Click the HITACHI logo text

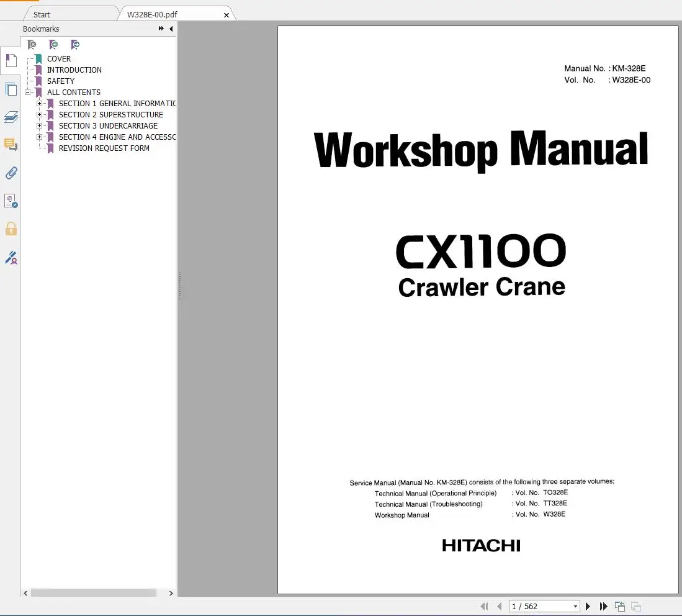tap(481, 545)
